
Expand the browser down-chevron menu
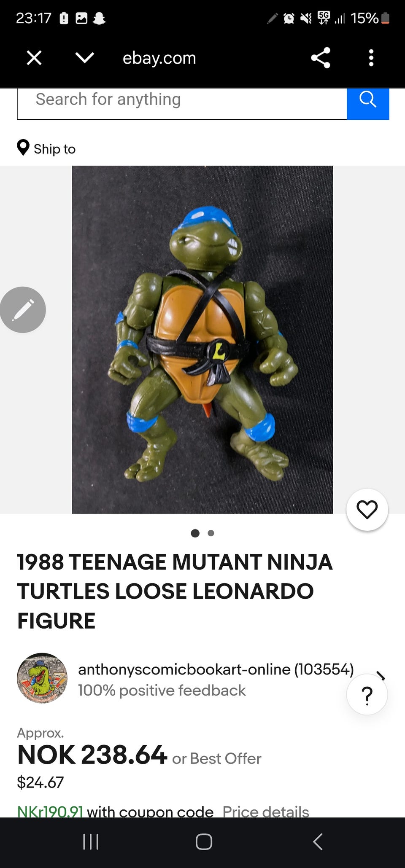pos(85,58)
